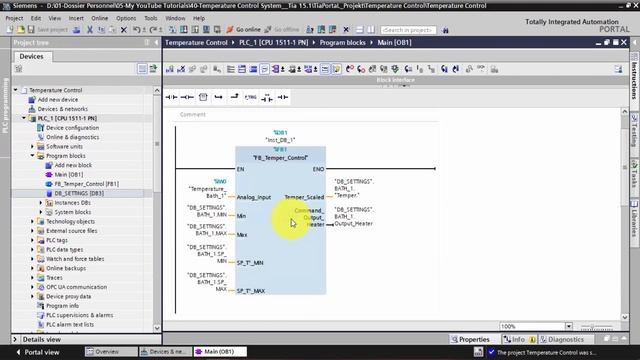Select Main [OB1] in the project tree
This screenshot has height=360, width=640.
(69, 175)
